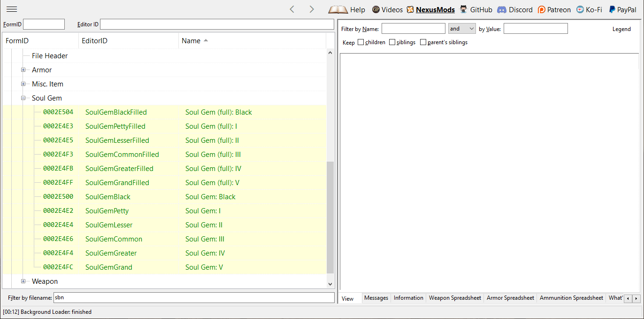Click the forward navigation arrow
The height and width of the screenshot is (319, 644).
pyautogui.click(x=312, y=9)
